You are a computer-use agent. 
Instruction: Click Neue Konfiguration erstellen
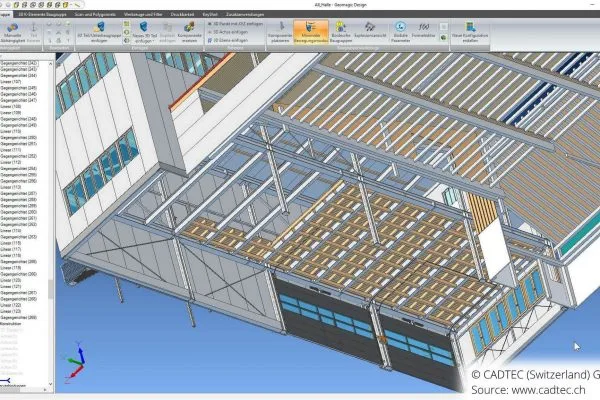(470, 32)
